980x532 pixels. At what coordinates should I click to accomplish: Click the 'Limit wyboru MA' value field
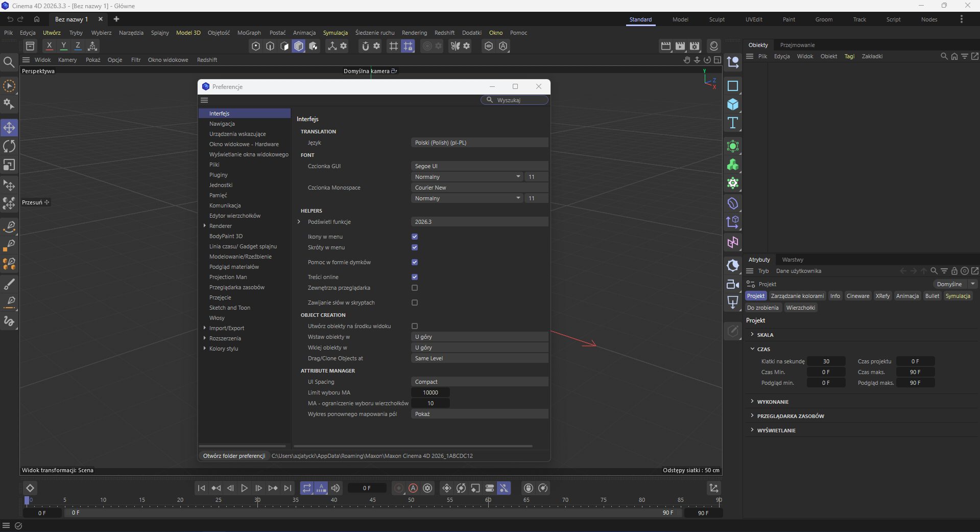click(x=431, y=392)
